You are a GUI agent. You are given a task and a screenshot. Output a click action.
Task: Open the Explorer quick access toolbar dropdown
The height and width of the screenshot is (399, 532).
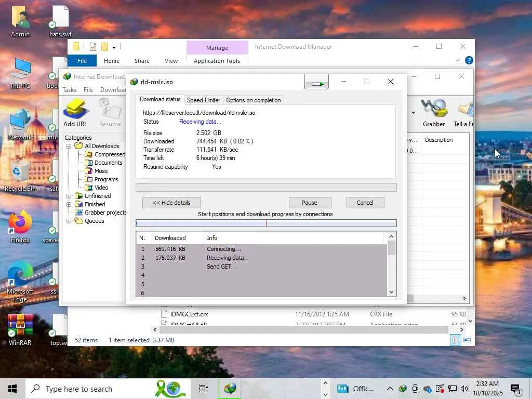[x=114, y=47]
